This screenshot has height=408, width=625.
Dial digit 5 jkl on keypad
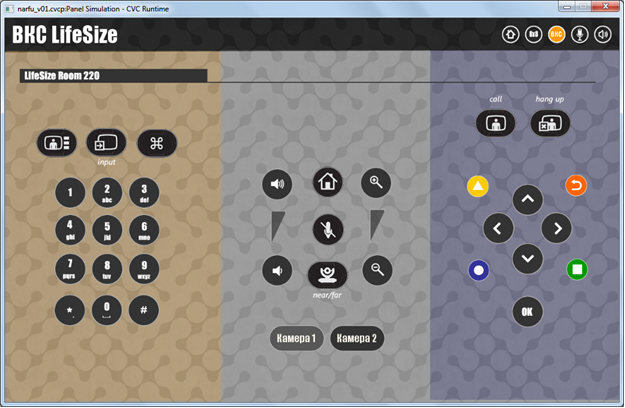click(107, 230)
